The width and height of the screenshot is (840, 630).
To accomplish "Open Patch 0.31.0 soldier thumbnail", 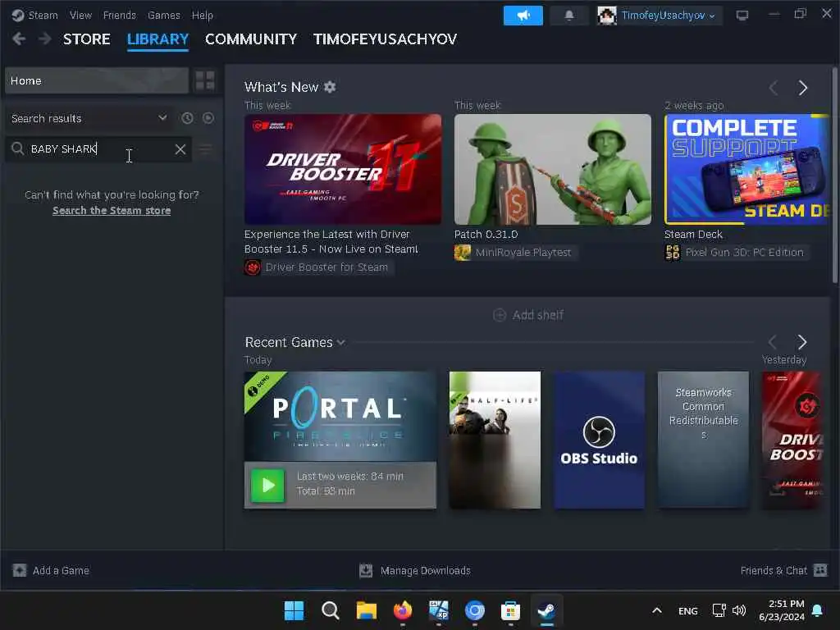I will coord(553,169).
